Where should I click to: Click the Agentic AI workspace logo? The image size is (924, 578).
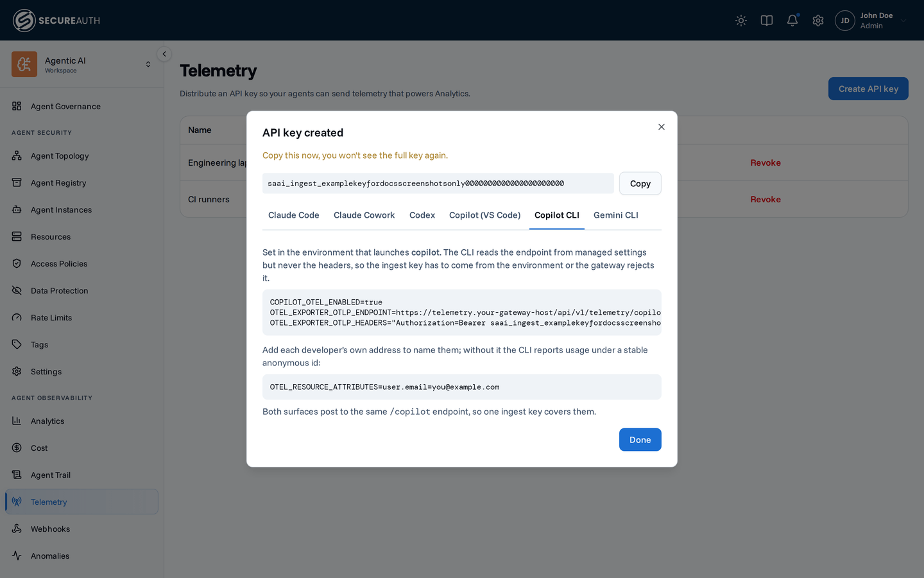tap(24, 64)
